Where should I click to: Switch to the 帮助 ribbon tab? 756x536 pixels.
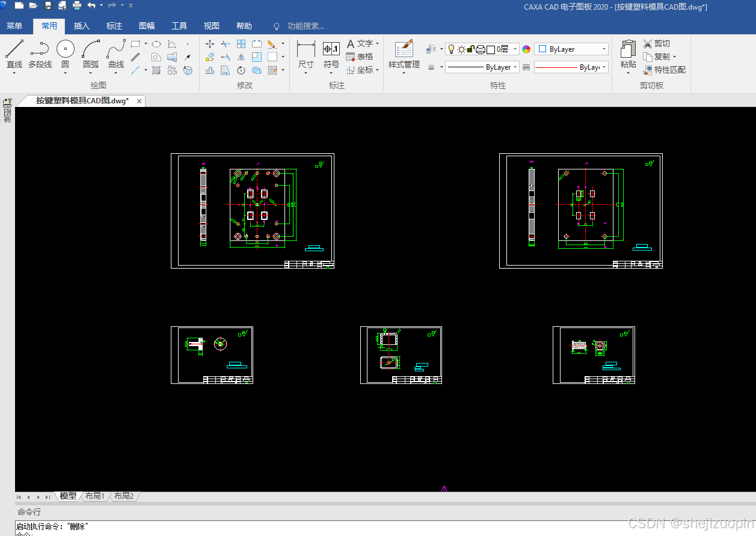(x=244, y=26)
